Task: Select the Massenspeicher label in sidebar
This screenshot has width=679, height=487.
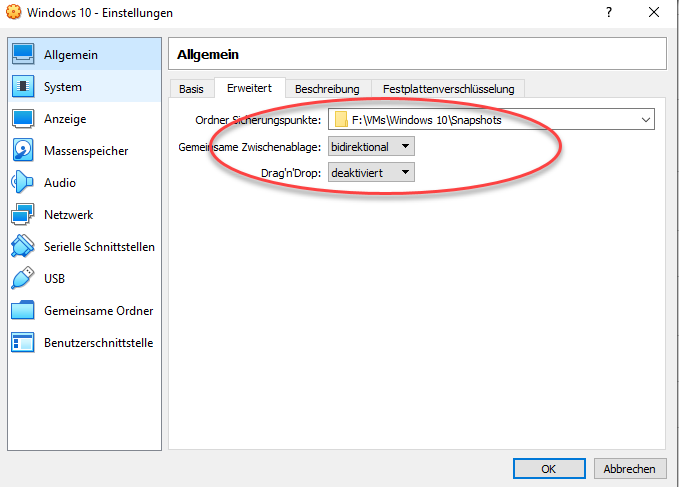Action: tap(86, 151)
